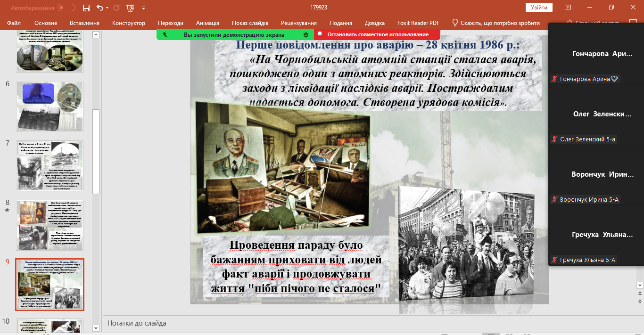Select the first announcement title text box on slide
This screenshot has width=644, height=335.
tap(378, 74)
